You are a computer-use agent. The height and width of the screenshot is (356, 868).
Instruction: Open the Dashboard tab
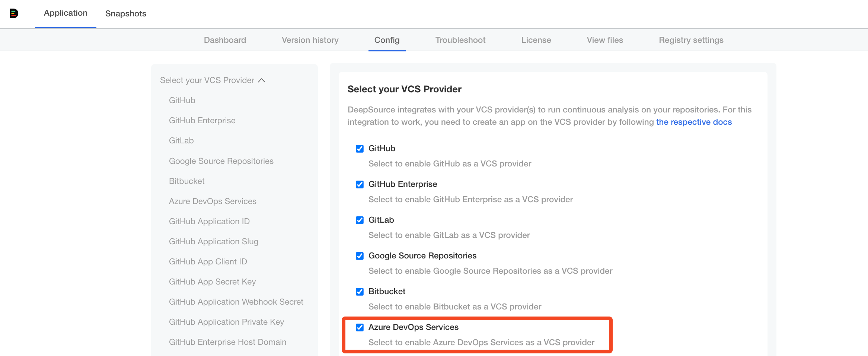[x=225, y=40]
